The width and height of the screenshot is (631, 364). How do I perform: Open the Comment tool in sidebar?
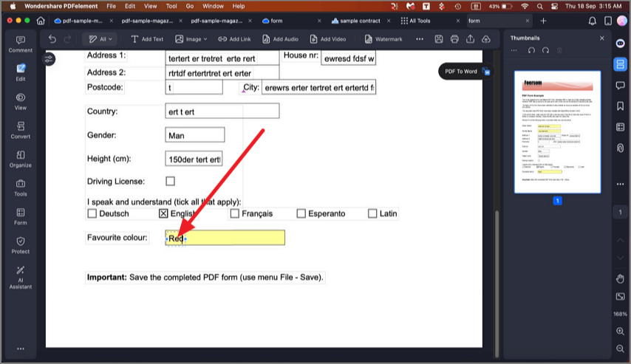click(x=21, y=44)
